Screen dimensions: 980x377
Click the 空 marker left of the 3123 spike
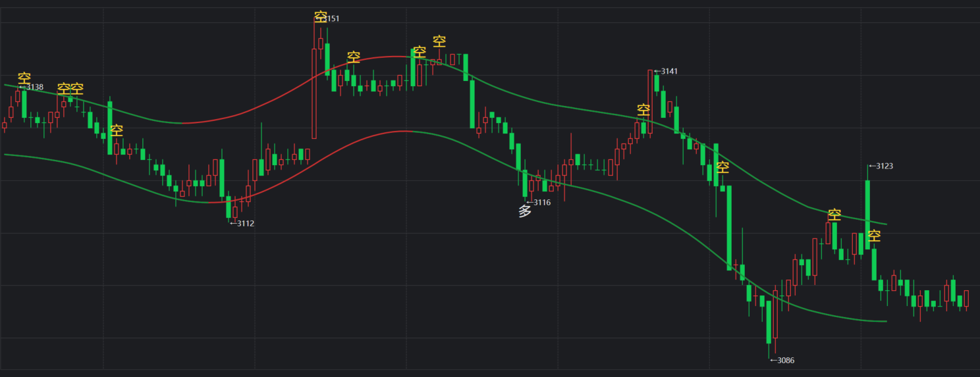[834, 214]
